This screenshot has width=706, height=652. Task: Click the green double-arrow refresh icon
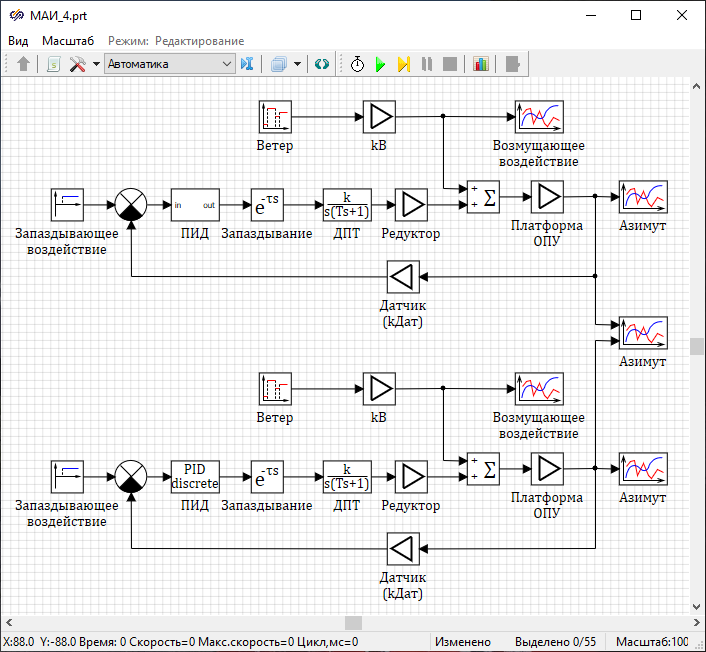tap(322, 64)
